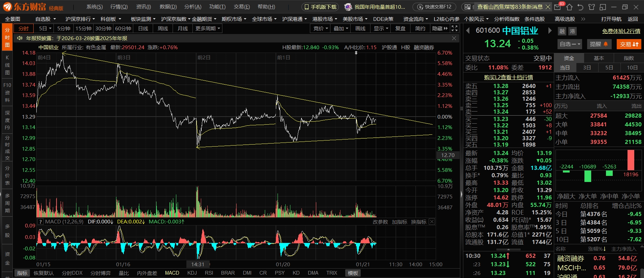Screen dimensions: 644x278
Task: Click the 手机版下载 mobile download button
Action: (x=320, y=7)
